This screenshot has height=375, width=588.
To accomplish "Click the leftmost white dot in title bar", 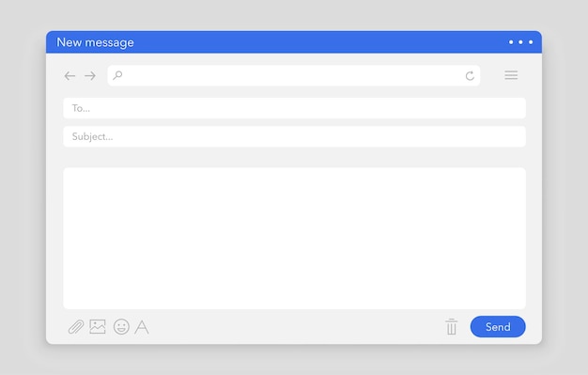I will (x=511, y=42).
